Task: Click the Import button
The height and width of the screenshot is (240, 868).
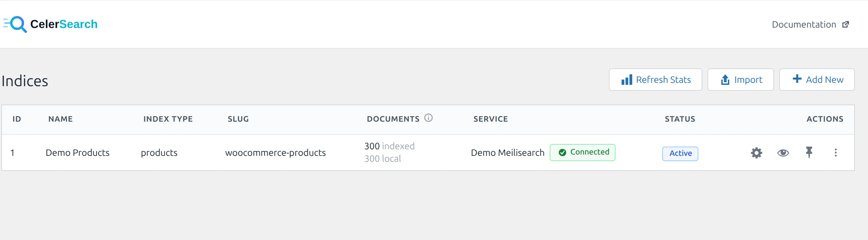Action: 740,80
